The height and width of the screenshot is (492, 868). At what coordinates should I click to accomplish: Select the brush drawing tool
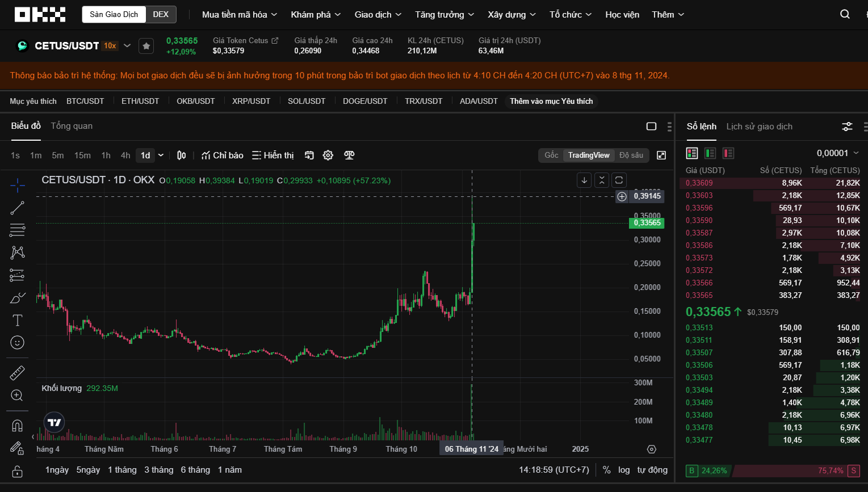[x=18, y=297]
